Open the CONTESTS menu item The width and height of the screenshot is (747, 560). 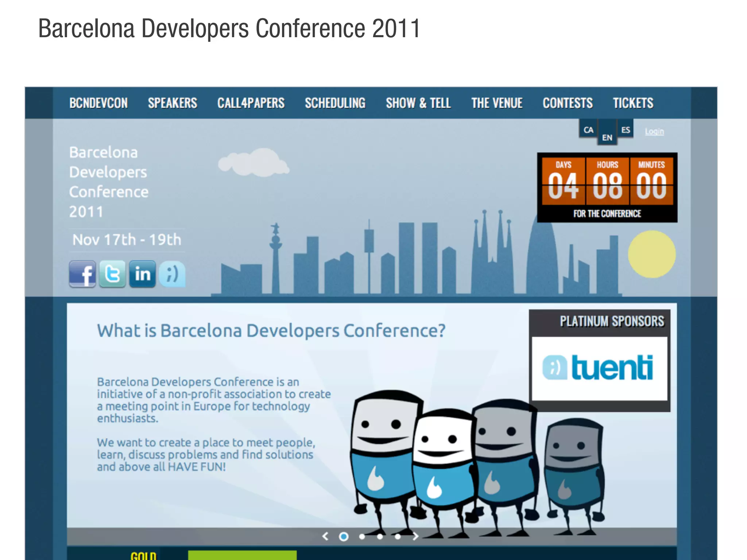click(x=568, y=103)
